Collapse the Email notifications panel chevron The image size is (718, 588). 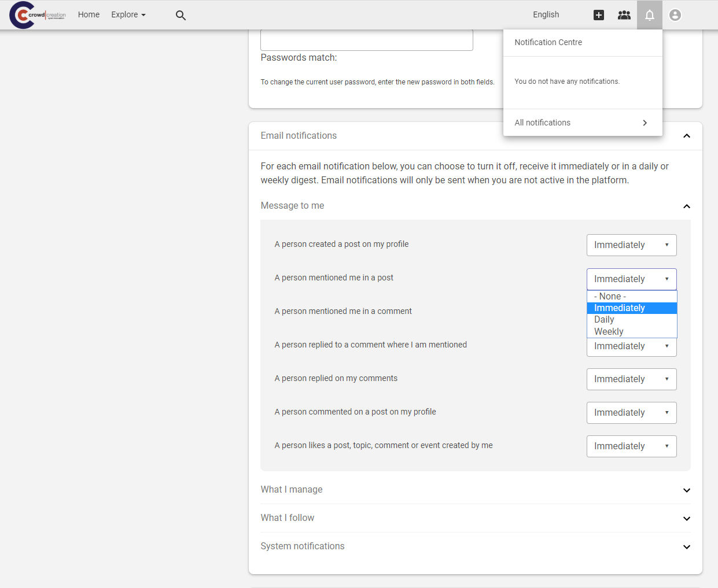[686, 136]
